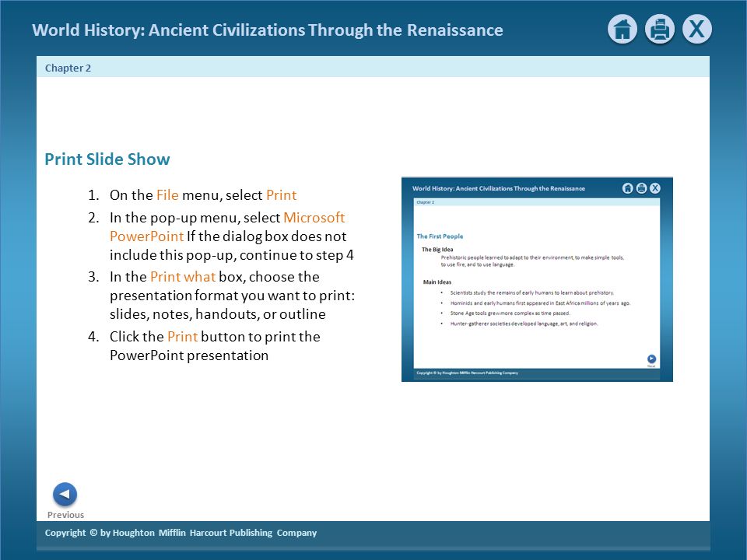The width and height of the screenshot is (747, 560).
Task: Click 'include this pop-up, continue to step 4'
Action: coord(232,255)
